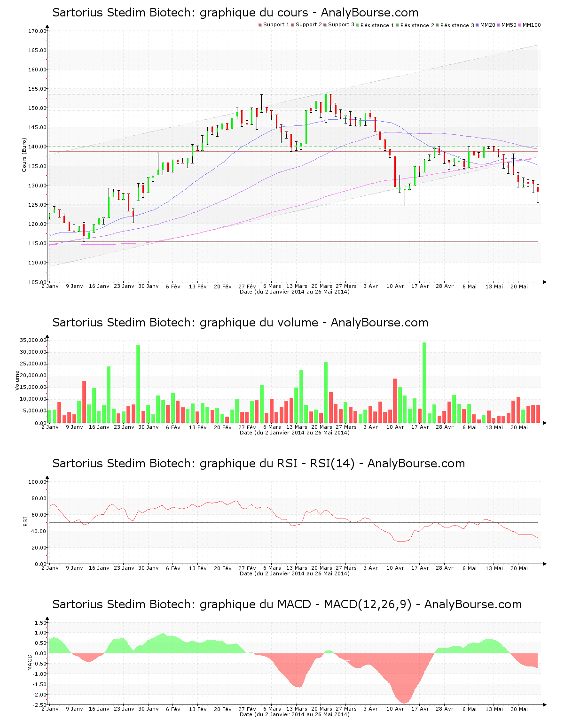Click the tallest green volume bar near 17 Avr

pyautogui.click(x=424, y=382)
